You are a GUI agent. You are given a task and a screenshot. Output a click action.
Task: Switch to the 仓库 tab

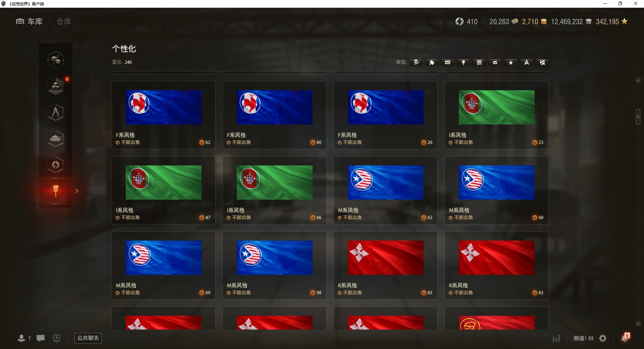(x=64, y=21)
